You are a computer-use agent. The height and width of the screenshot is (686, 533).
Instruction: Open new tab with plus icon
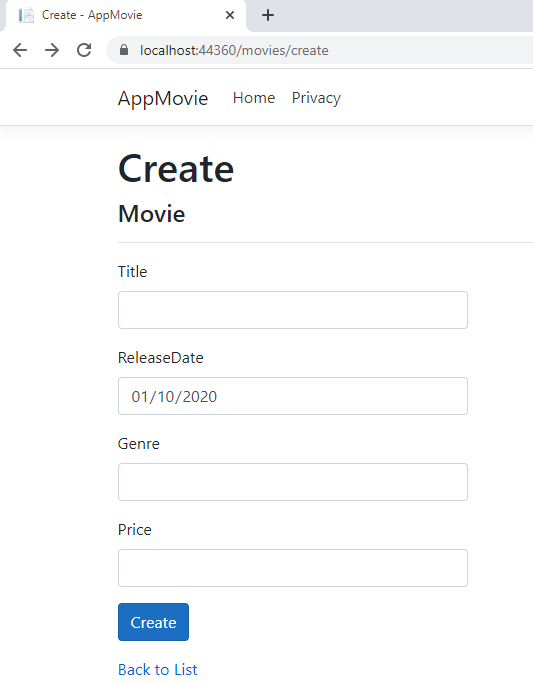click(268, 15)
